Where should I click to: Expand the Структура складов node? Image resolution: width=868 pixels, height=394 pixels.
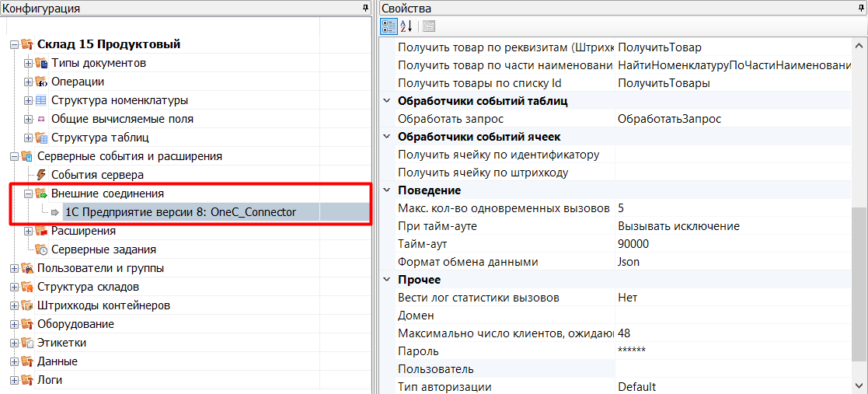14,288
